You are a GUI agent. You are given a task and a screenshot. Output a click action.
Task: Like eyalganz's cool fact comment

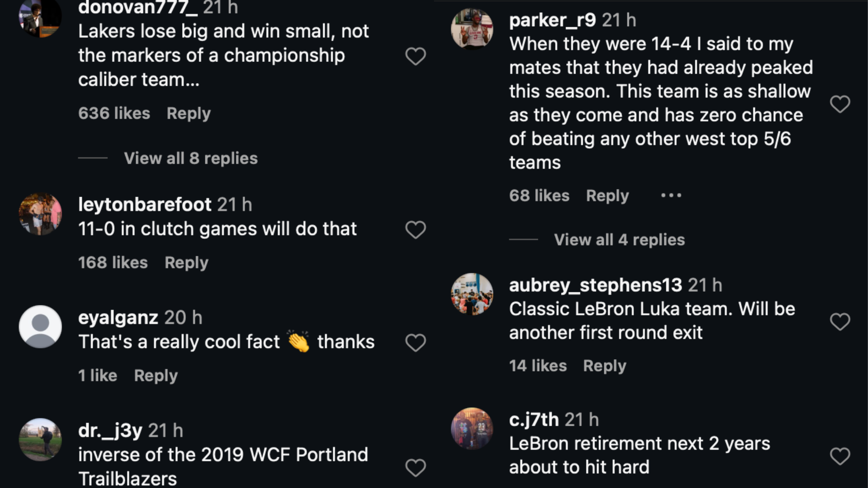click(415, 343)
